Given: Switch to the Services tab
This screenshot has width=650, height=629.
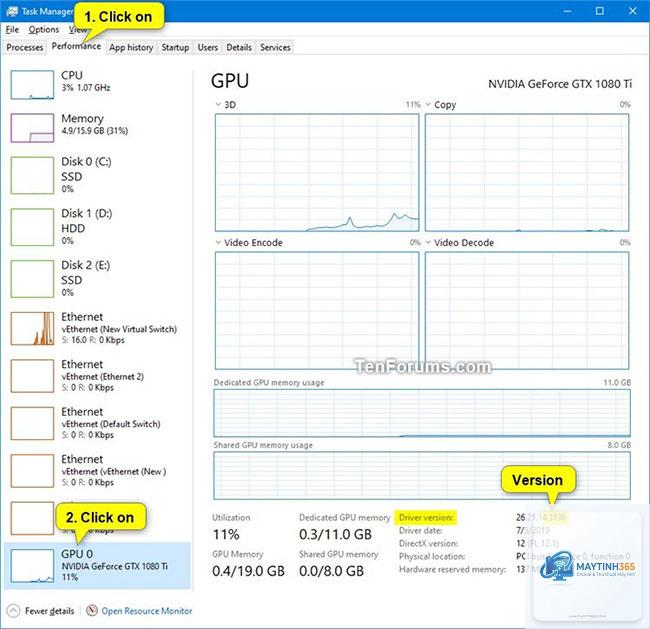Looking at the screenshot, I should pos(275,48).
